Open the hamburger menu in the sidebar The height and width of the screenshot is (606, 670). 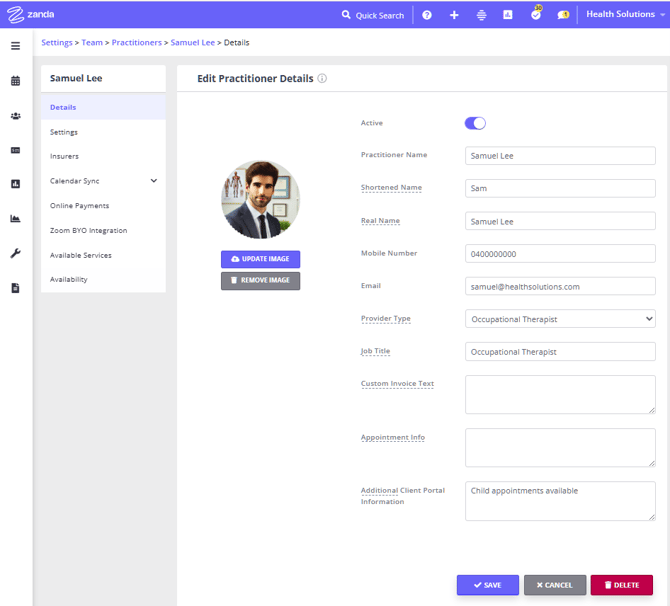tap(15, 46)
